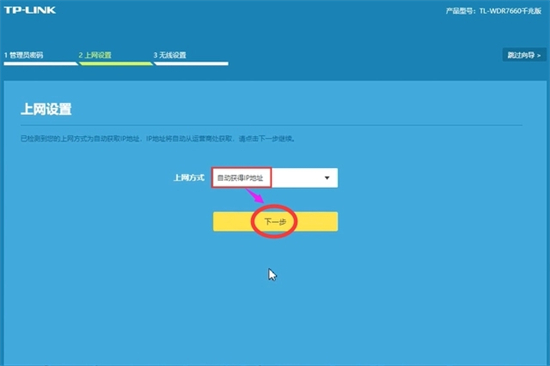
Task: Go to step 1 管理员密码 tab
Action: (24, 55)
